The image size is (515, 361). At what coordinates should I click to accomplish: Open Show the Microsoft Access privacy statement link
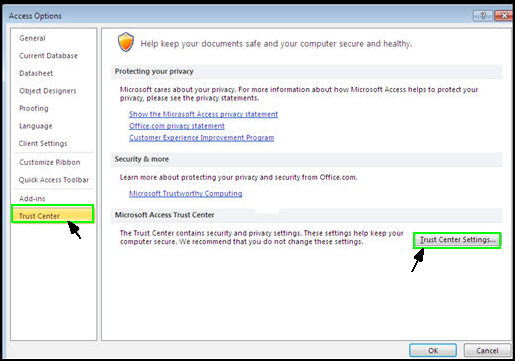(203, 114)
